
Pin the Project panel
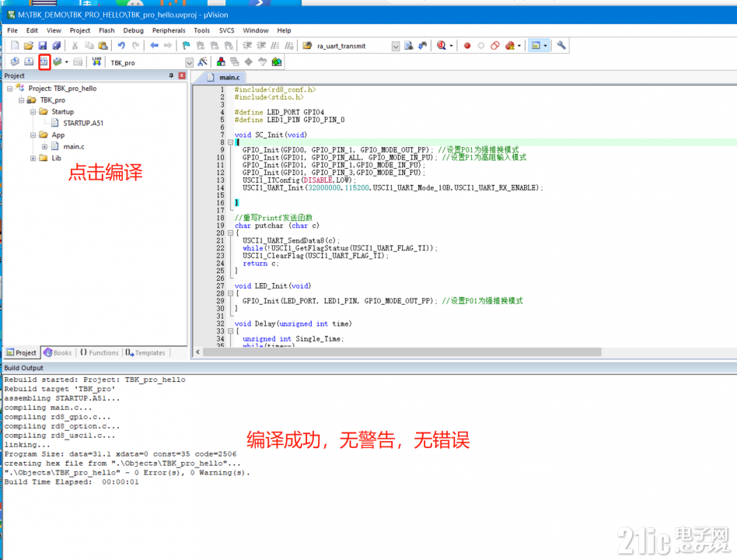click(x=171, y=75)
